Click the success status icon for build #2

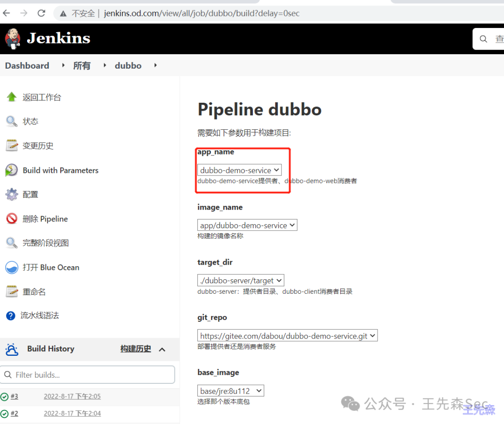coord(5,414)
